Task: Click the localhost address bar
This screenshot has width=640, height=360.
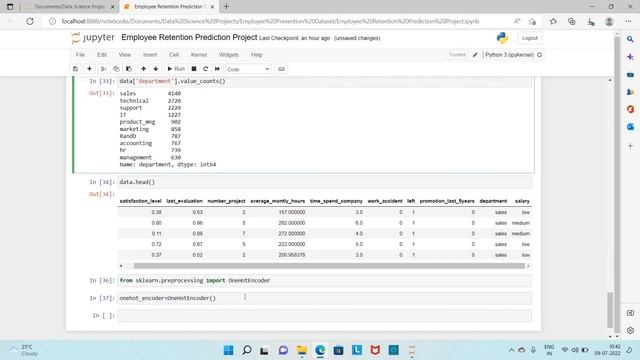Action: (x=270, y=21)
